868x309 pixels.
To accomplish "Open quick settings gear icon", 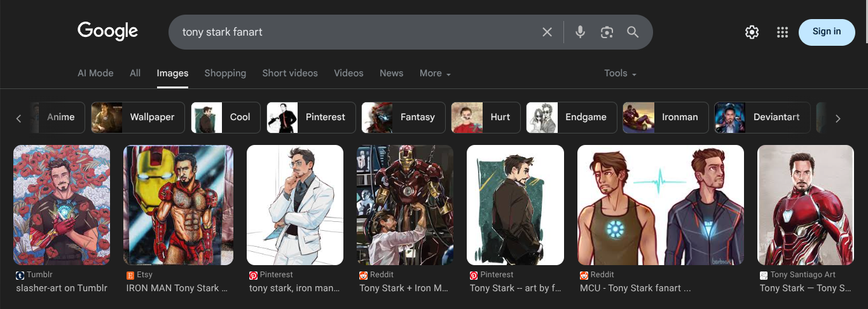I will (752, 32).
